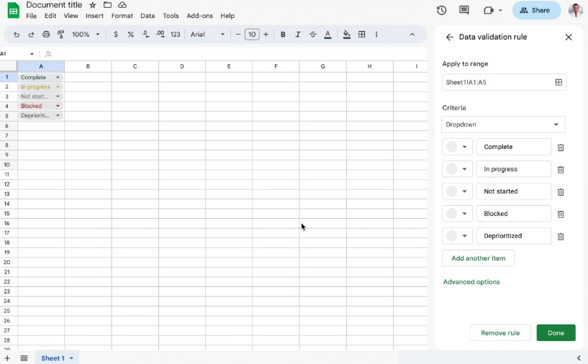Click the select data range grid icon
Screen dimensions: 588x364
tap(558, 83)
